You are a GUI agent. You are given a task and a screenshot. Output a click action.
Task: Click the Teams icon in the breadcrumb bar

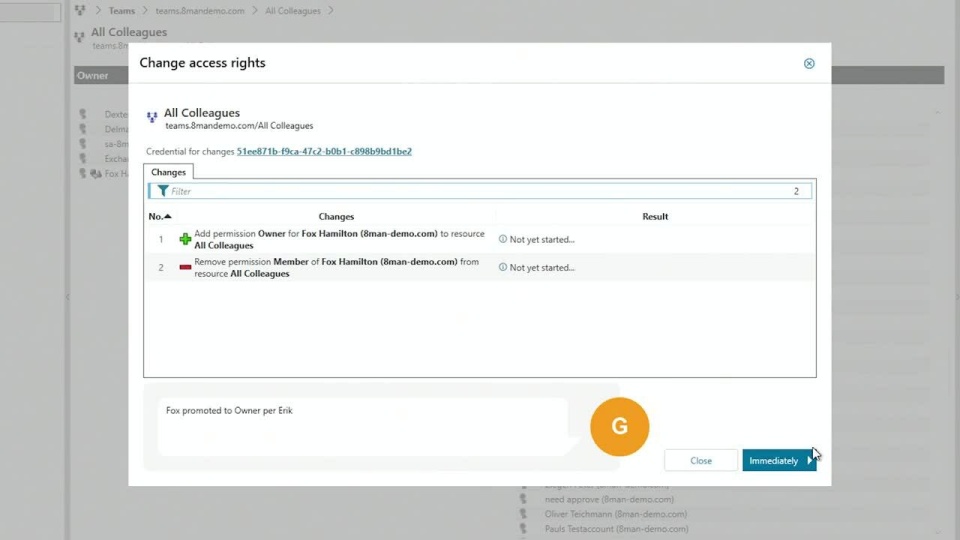80,11
